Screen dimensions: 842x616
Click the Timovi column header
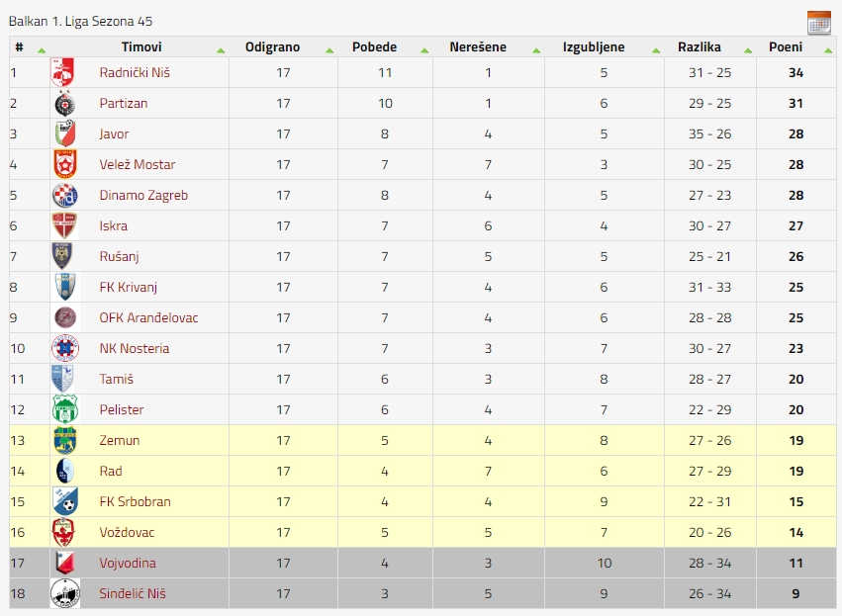141,47
